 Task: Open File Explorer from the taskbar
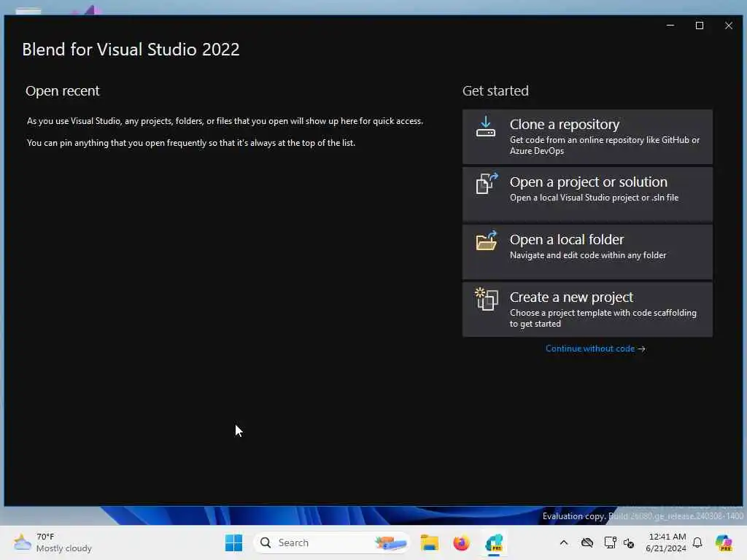[x=429, y=542]
